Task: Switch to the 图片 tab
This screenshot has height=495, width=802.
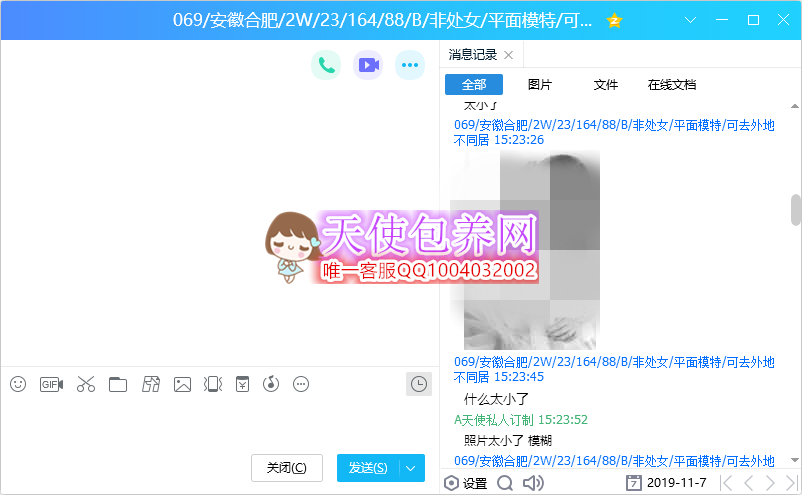Action: (539, 85)
